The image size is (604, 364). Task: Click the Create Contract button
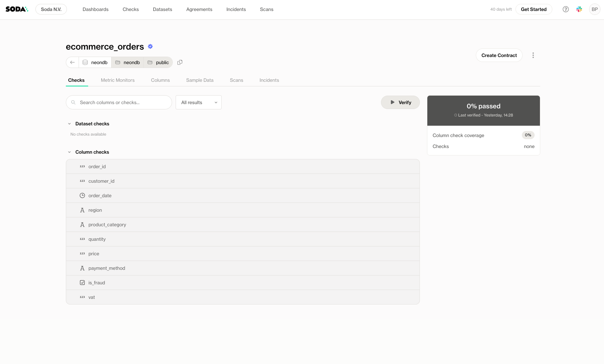[x=499, y=55]
